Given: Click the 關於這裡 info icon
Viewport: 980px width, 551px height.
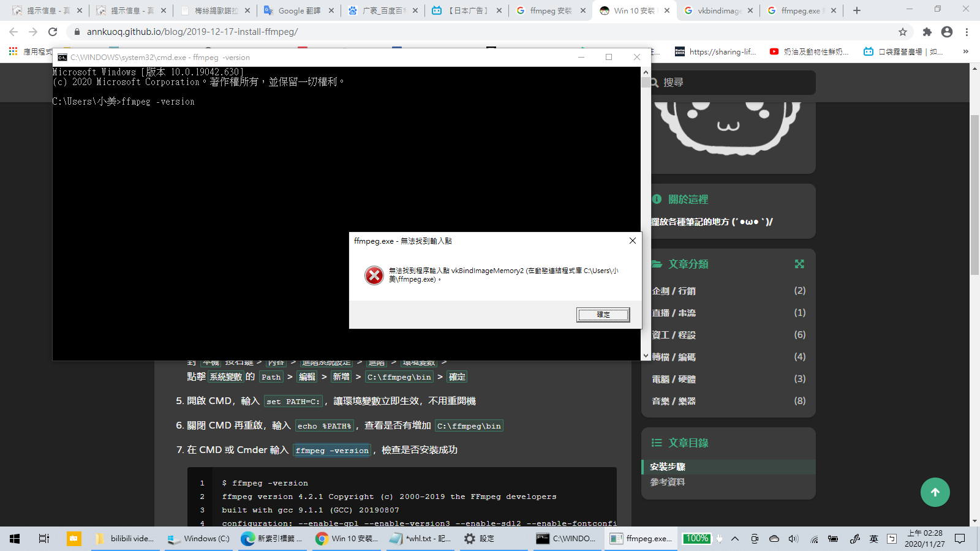Looking at the screenshot, I should coord(657,199).
